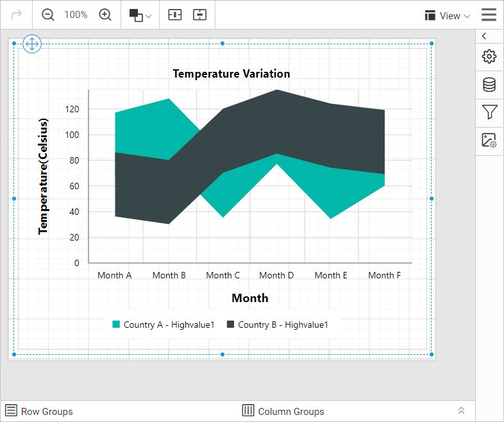Zoom out with the minus magnifier
The height and width of the screenshot is (422, 504).
click(48, 15)
